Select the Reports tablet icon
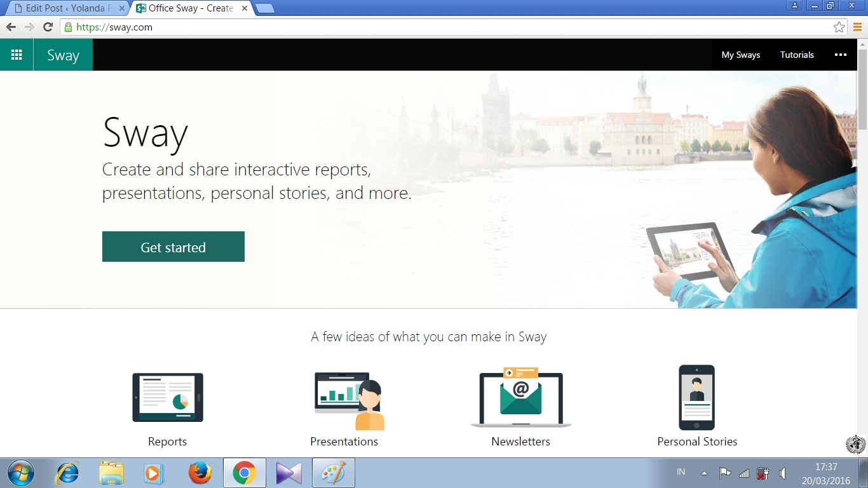868x488 pixels. (x=168, y=397)
